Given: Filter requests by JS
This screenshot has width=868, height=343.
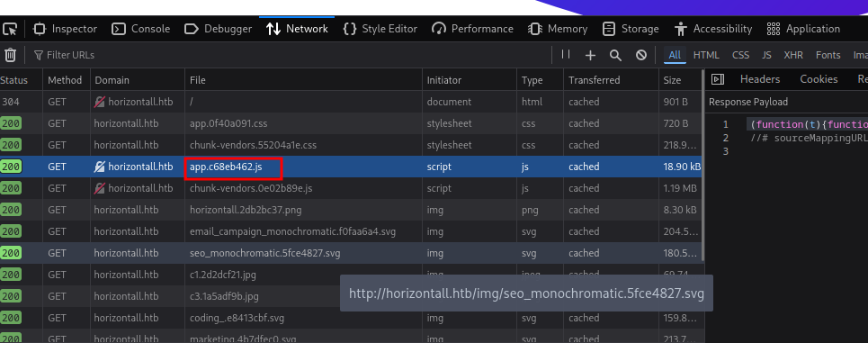Looking at the screenshot, I should click(766, 55).
